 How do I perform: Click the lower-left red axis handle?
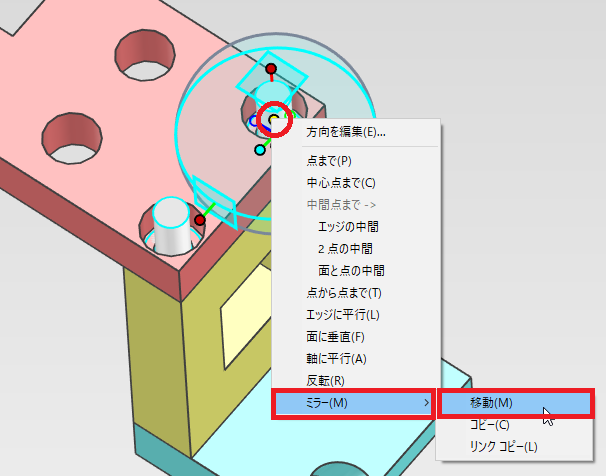tap(200, 220)
